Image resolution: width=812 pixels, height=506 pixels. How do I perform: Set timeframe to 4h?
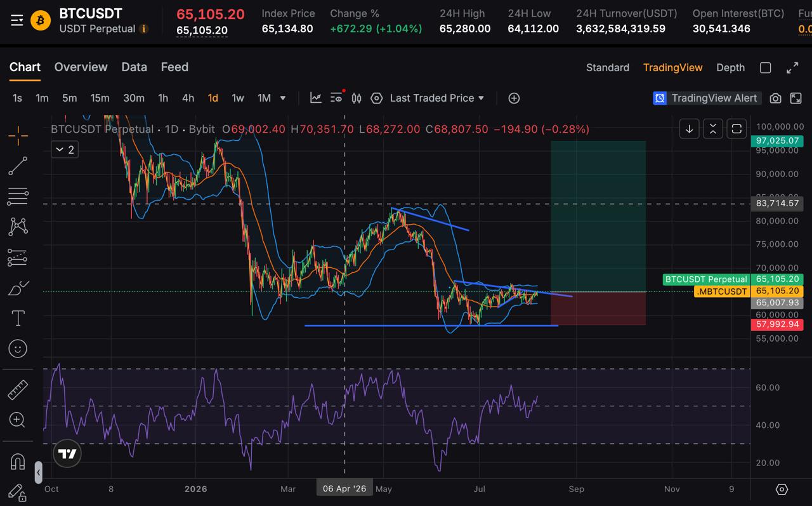188,98
